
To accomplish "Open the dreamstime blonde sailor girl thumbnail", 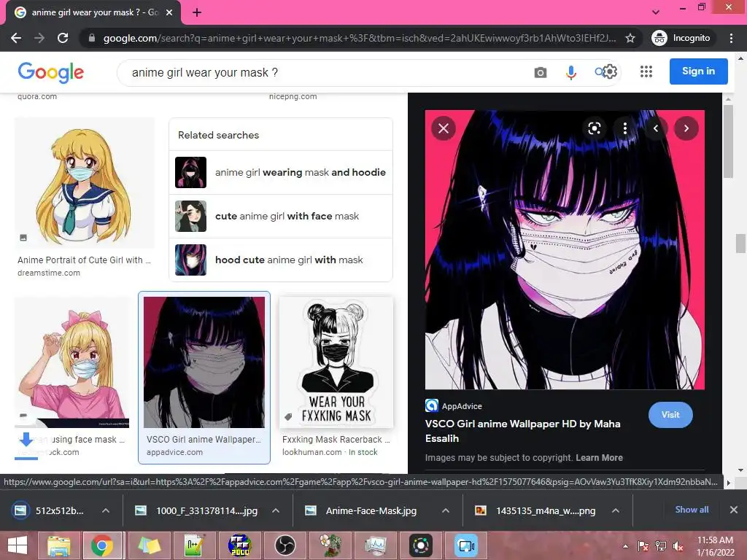I will click(x=85, y=183).
